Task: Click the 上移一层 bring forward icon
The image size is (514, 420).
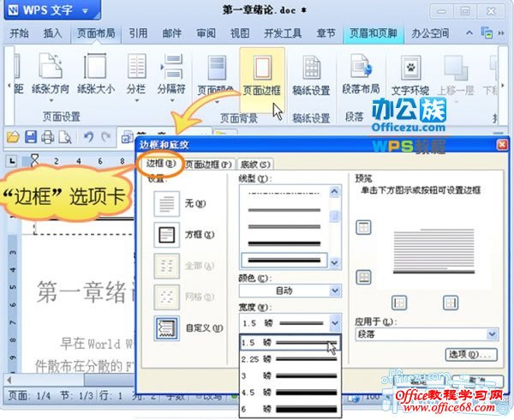Action: [456, 69]
